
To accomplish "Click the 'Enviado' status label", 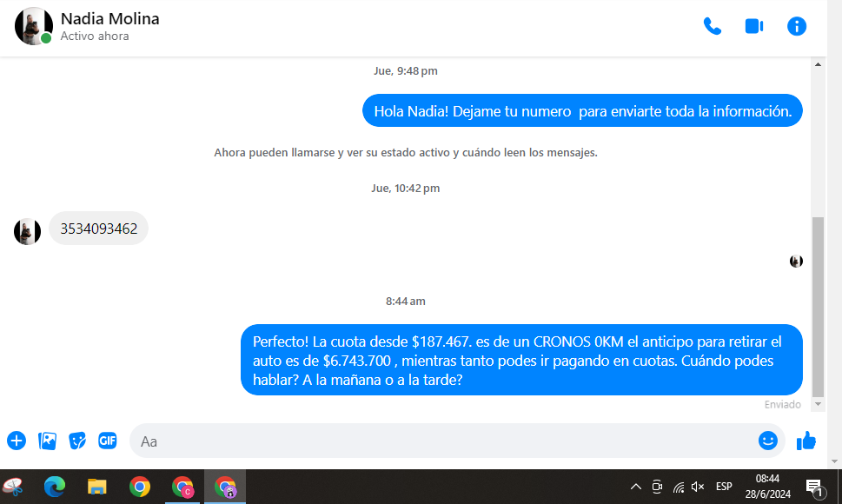I will [782, 405].
